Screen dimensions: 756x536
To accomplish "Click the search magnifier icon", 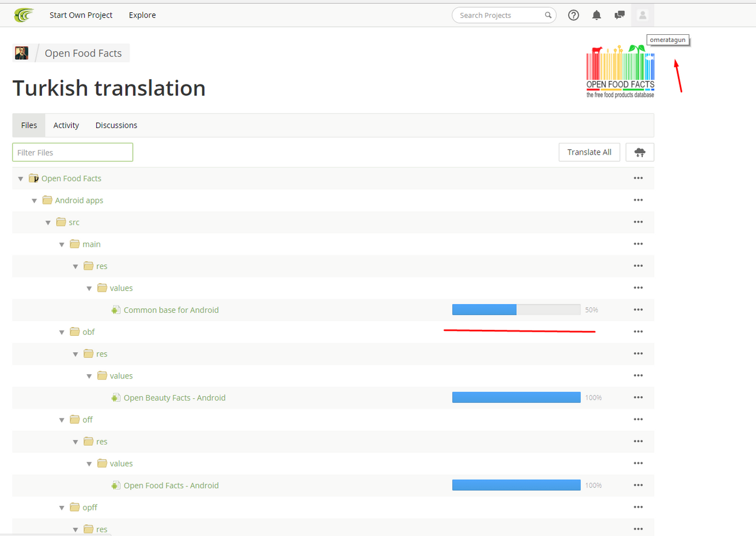I will (x=548, y=15).
